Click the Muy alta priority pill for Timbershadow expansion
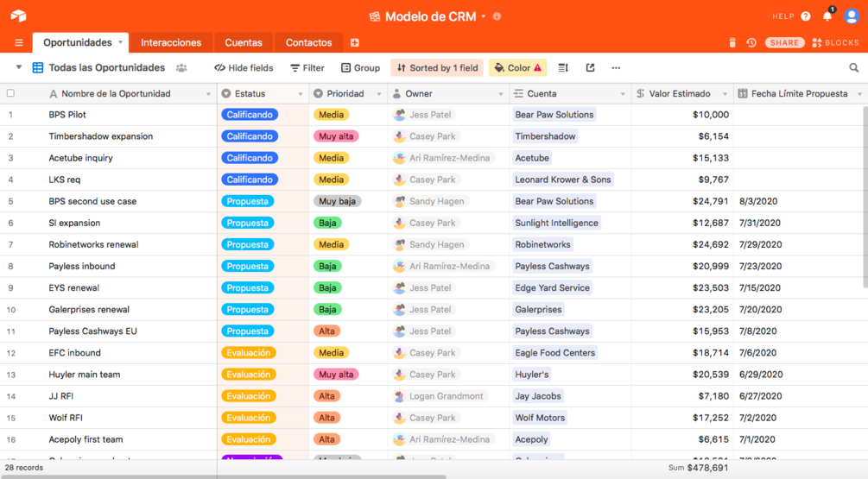868x479 pixels. point(336,136)
